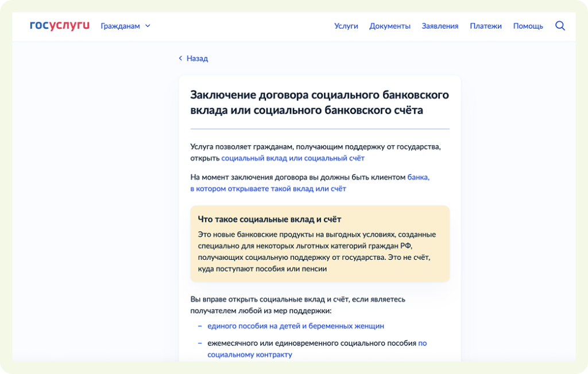Expand the Гражданам dropdown chevron
The width and height of the screenshot is (588, 374).
(x=148, y=26)
